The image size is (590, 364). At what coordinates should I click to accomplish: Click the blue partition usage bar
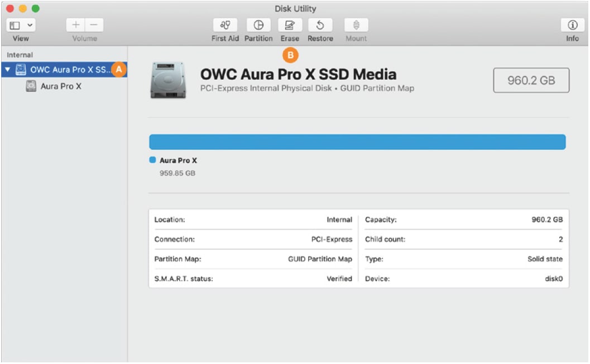(x=357, y=142)
